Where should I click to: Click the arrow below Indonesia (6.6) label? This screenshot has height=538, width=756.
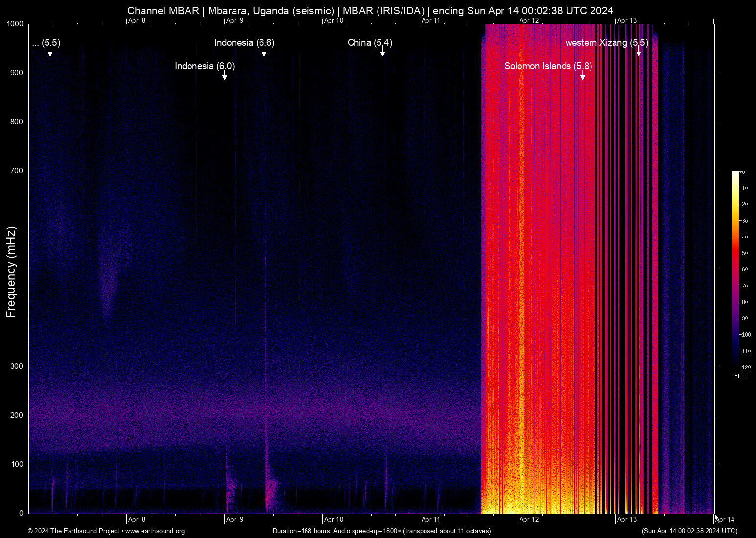(265, 54)
